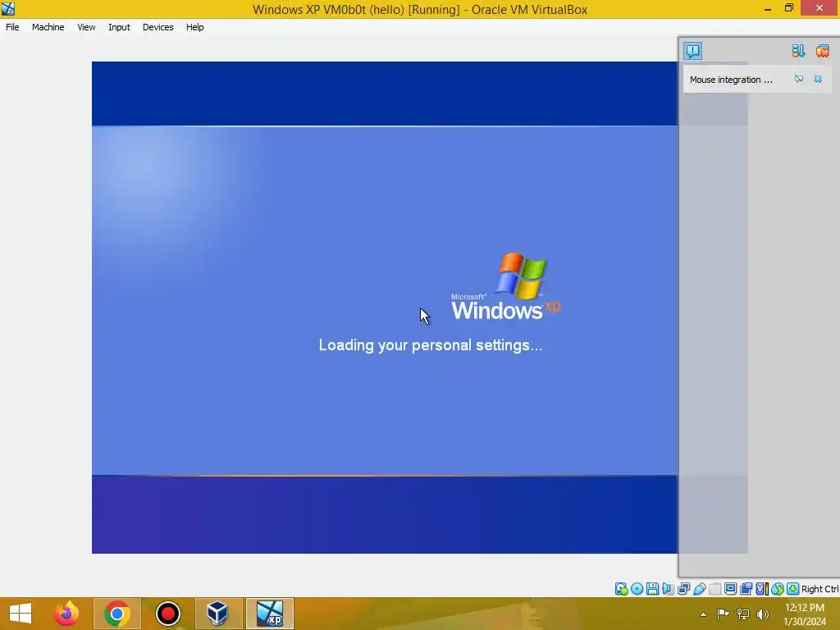This screenshot has height=630, width=840.
Task: Click the mouse integration status icon
Action: tap(778, 589)
